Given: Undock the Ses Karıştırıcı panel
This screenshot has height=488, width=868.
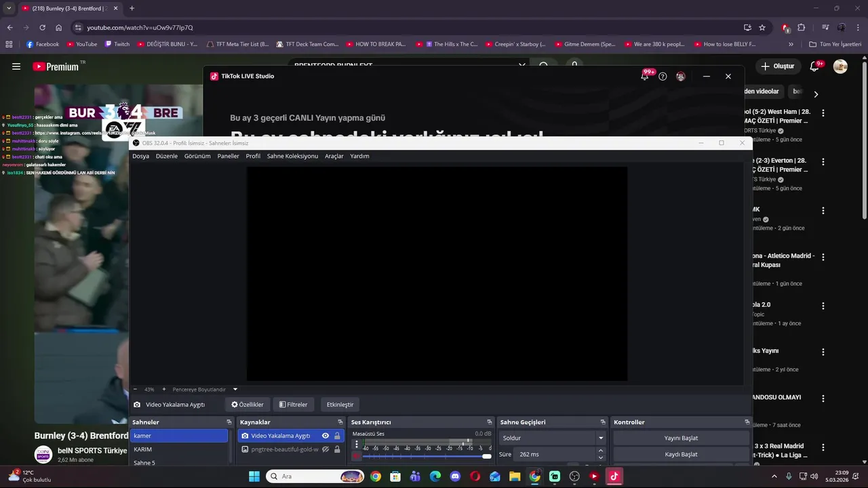Looking at the screenshot, I should pyautogui.click(x=490, y=422).
